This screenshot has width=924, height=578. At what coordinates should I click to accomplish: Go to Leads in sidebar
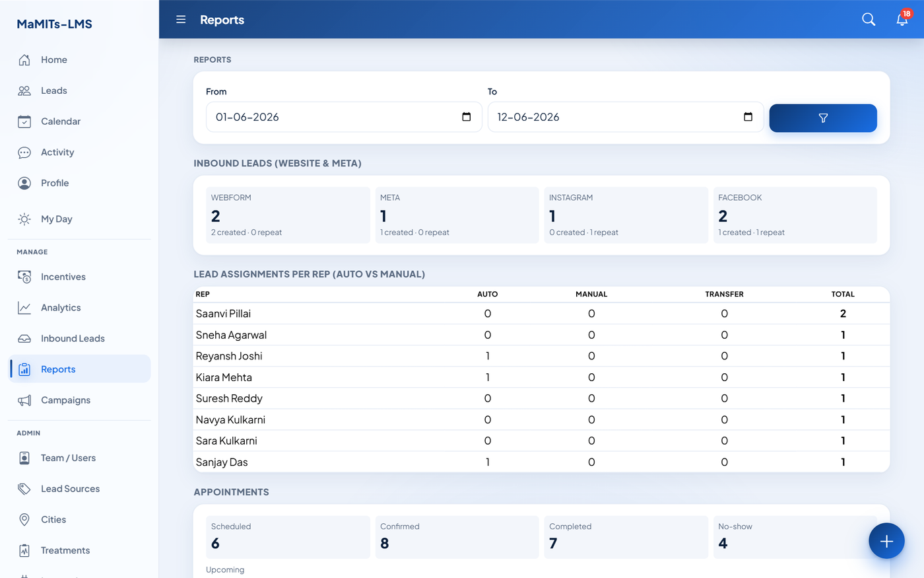(x=79, y=90)
